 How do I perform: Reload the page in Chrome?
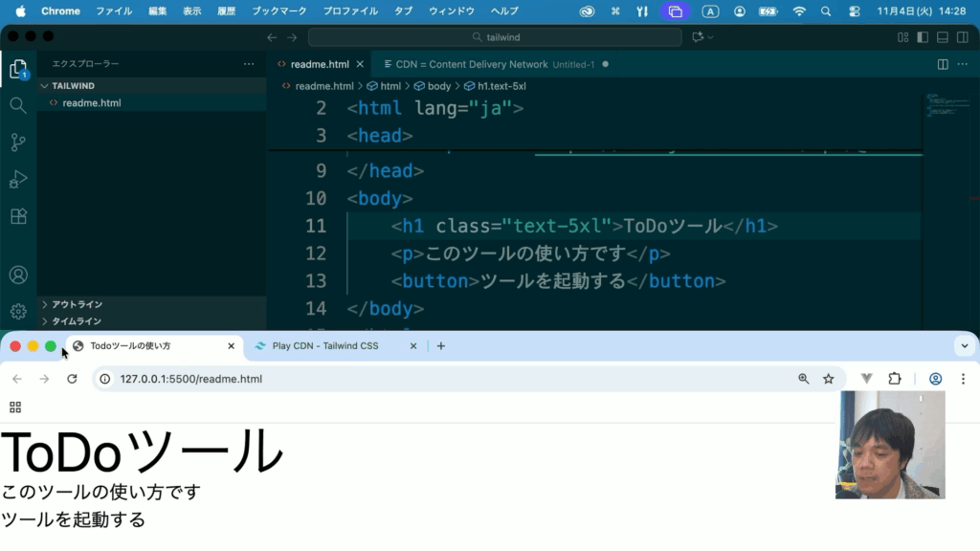pyautogui.click(x=72, y=379)
